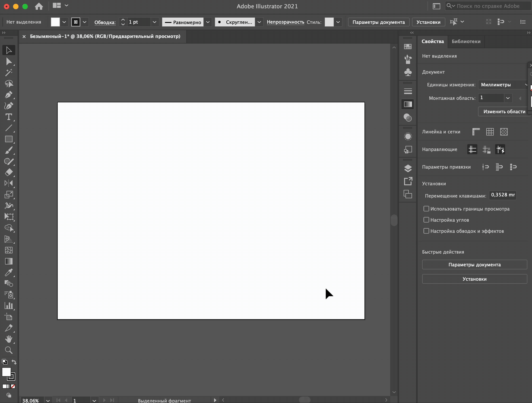This screenshot has height=403, width=532.
Task: Enable Использовать границы просмотра checkbox
Action: 426,209
